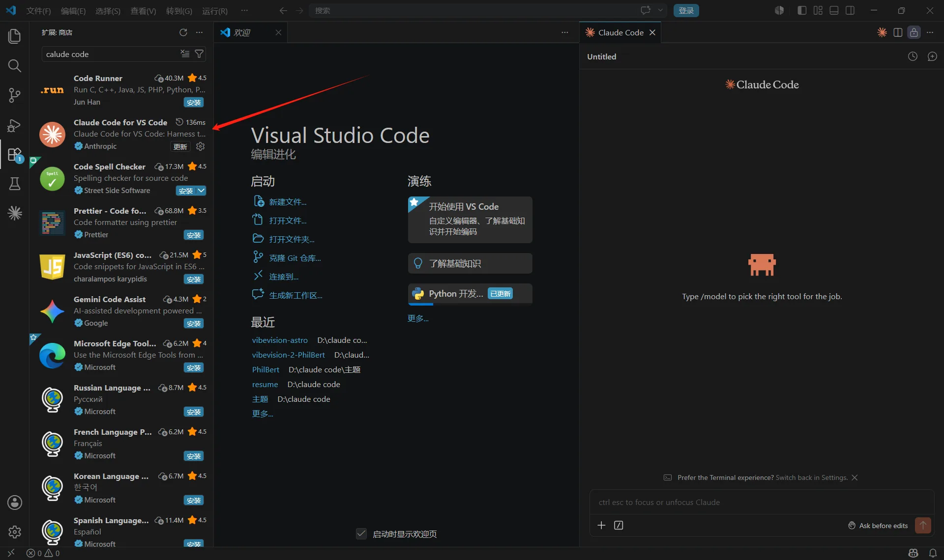Open the 编辑(E) menu
Image resolution: width=944 pixels, height=560 pixels.
[73, 11]
